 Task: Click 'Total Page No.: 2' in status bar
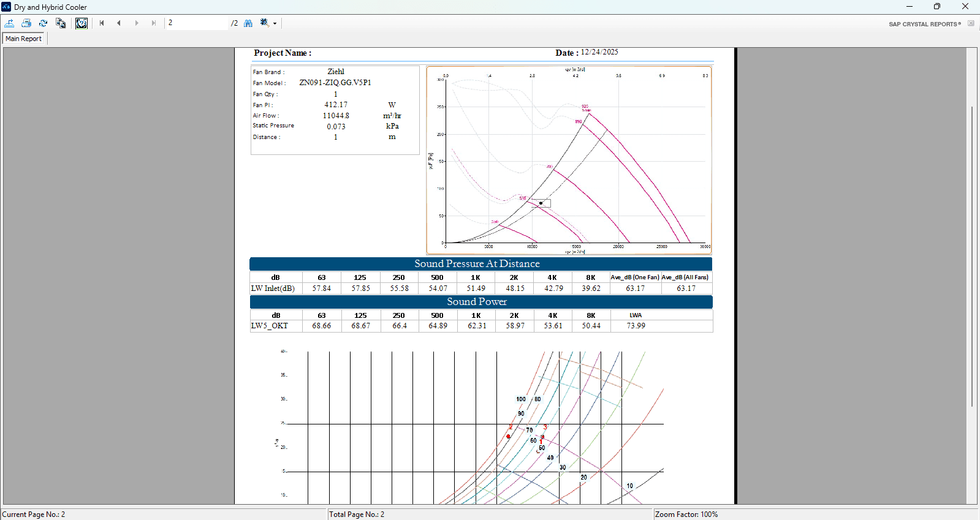(357, 514)
